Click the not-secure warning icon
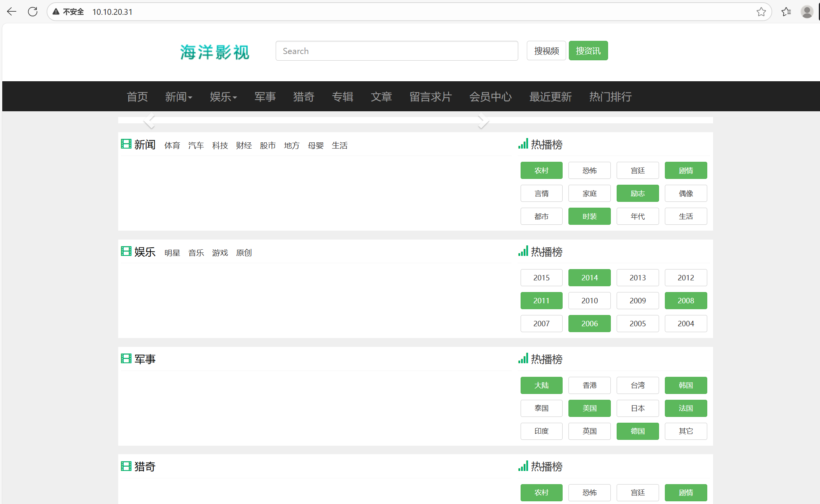 56,12
